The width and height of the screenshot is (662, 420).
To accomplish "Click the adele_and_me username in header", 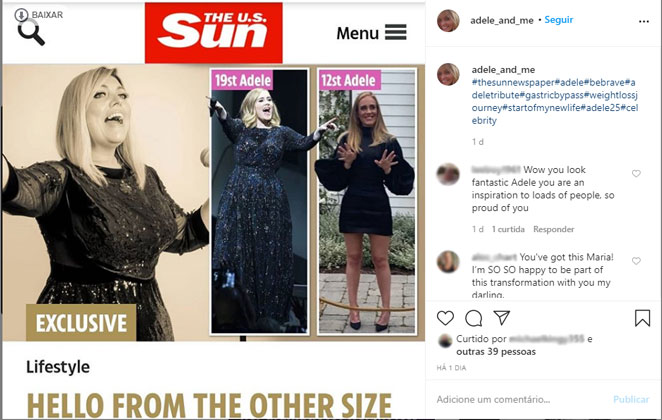I will point(502,20).
